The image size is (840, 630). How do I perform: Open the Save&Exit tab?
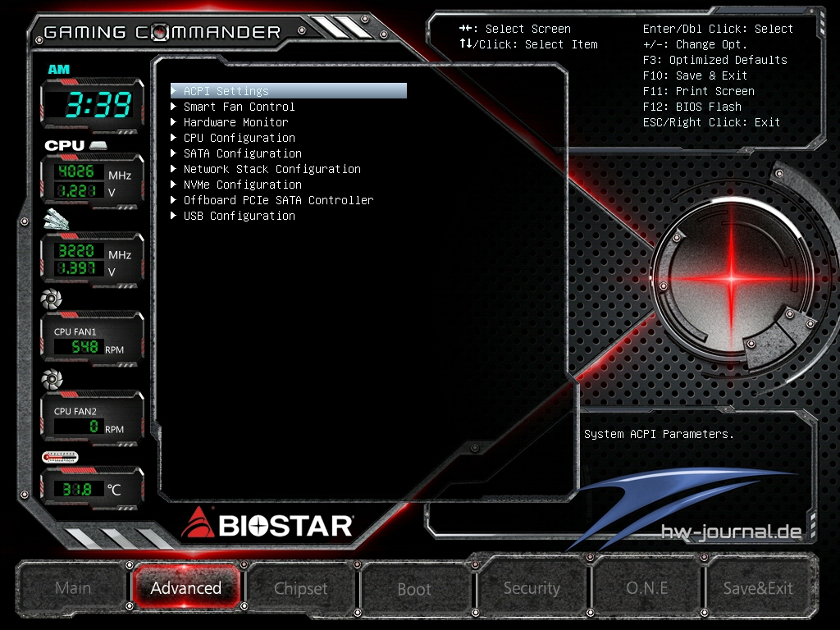tap(758, 587)
